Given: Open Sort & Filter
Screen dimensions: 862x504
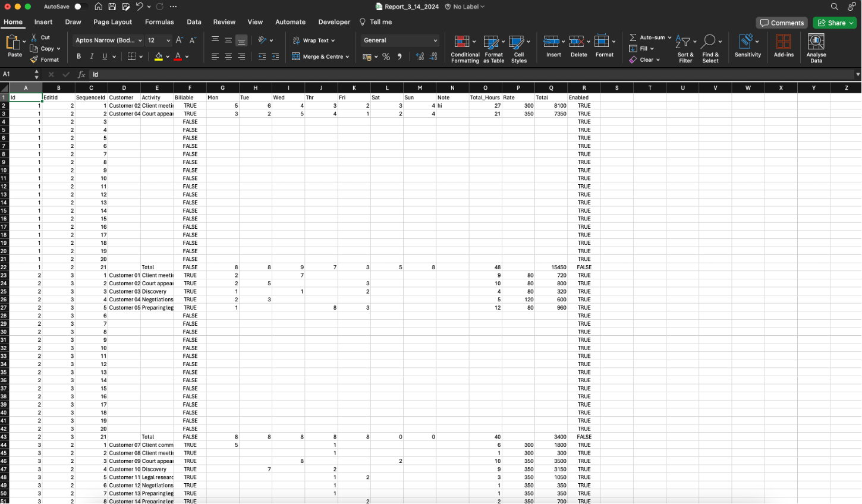Looking at the screenshot, I should [685, 49].
